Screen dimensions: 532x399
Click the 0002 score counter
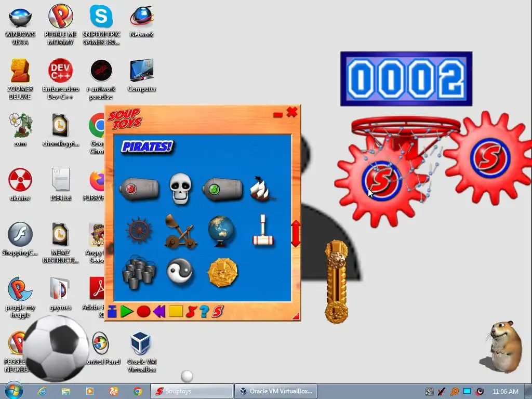tap(406, 79)
